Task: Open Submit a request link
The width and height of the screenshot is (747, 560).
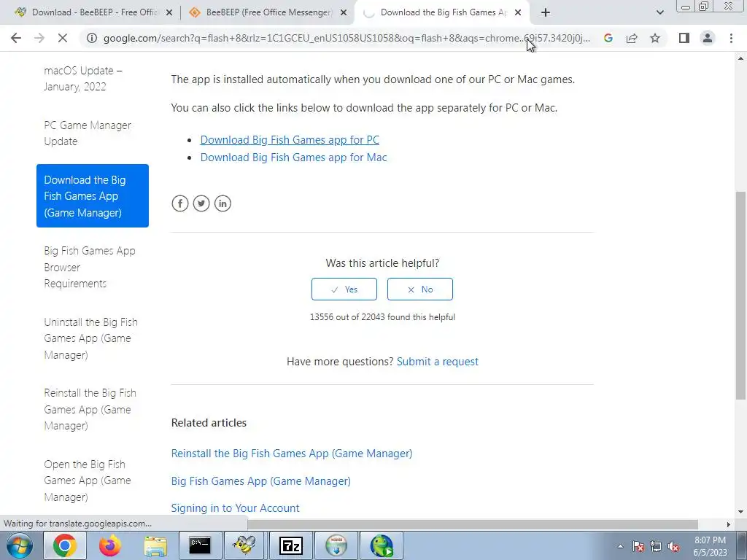Action: tap(438, 362)
